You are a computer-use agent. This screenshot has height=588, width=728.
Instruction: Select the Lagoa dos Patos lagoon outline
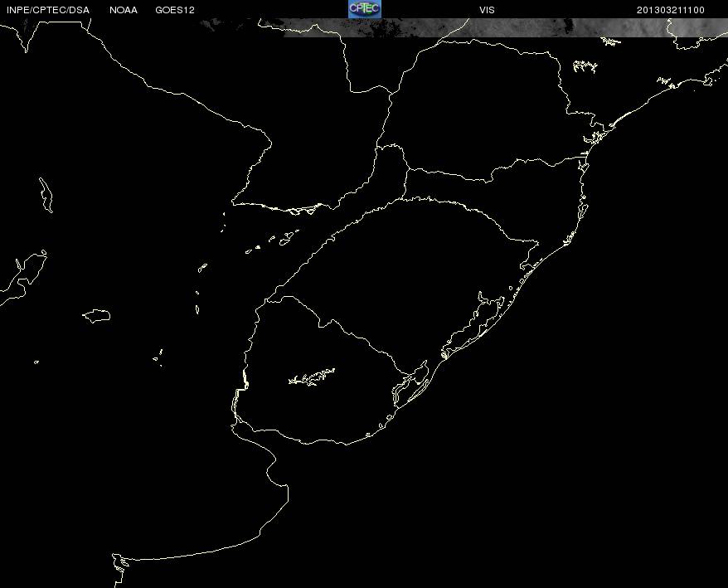pyautogui.click(x=474, y=324)
